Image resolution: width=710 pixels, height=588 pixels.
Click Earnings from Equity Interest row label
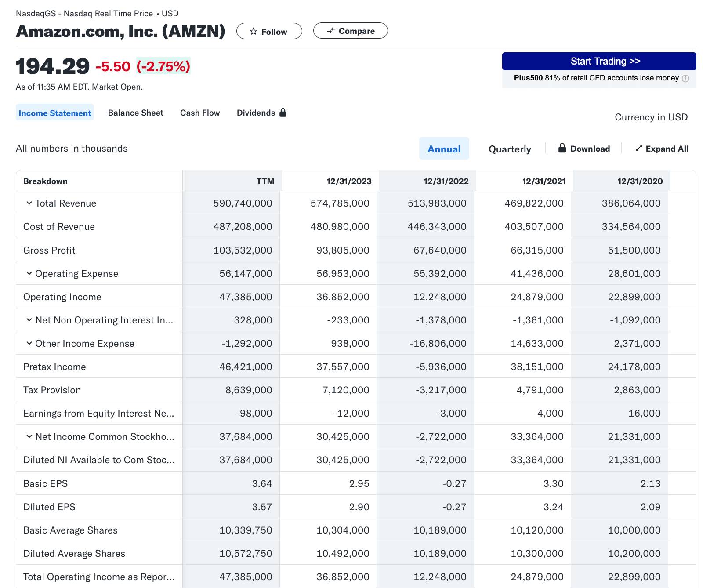pyautogui.click(x=98, y=413)
